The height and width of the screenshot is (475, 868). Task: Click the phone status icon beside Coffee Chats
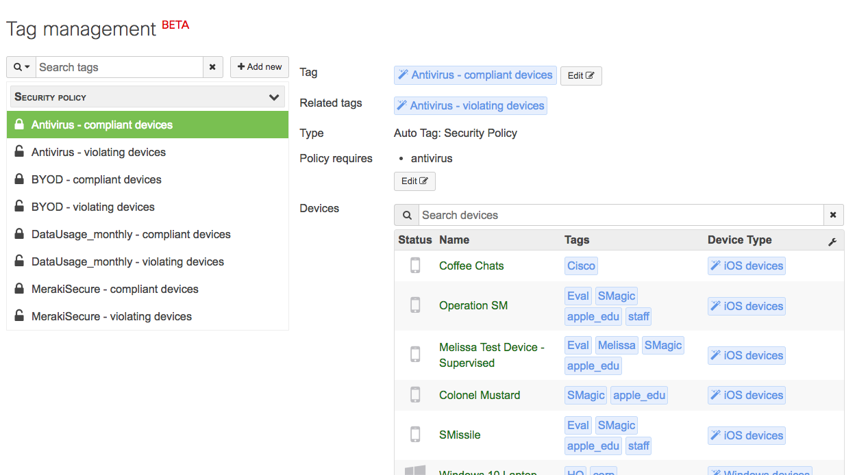click(x=414, y=266)
